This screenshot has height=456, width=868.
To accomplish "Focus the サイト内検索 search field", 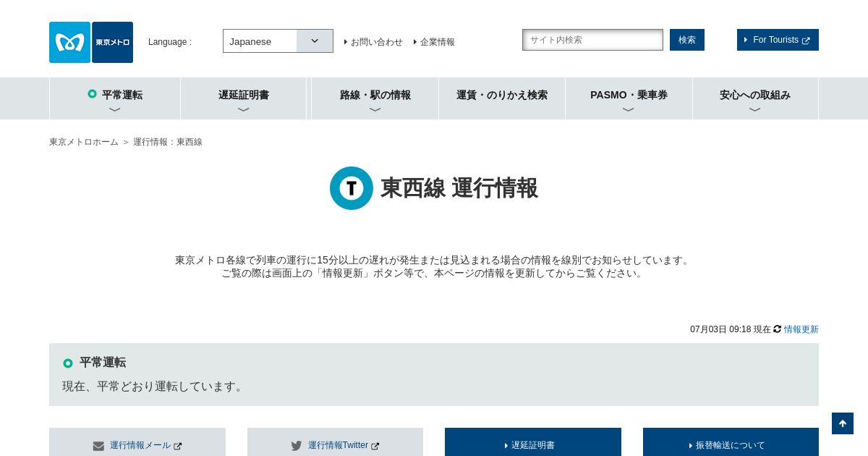I will click(592, 40).
